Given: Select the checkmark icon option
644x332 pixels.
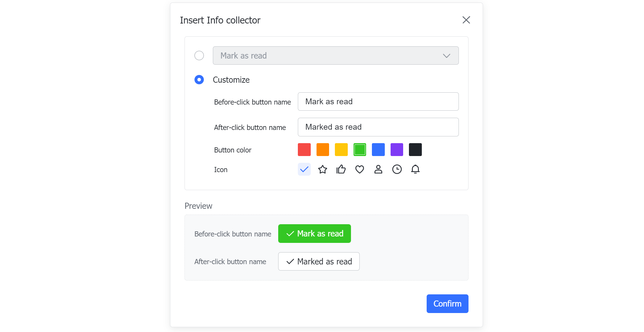Looking at the screenshot, I should point(304,169).
